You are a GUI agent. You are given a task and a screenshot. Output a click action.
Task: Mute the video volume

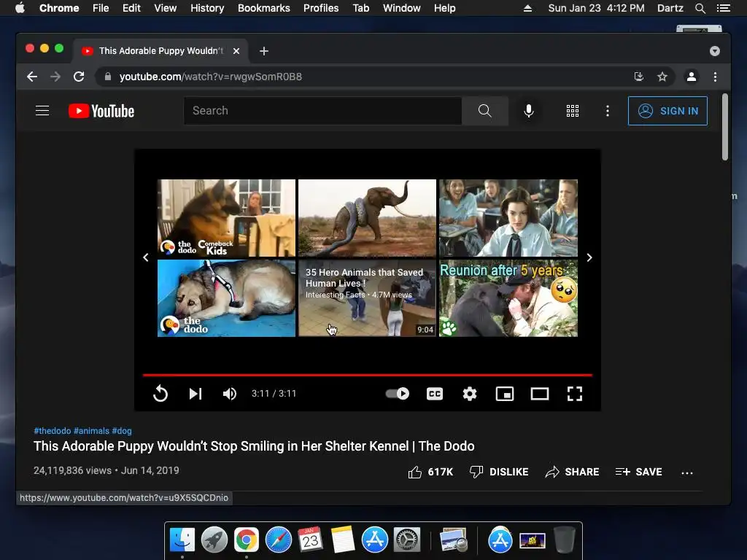[230, 394]
